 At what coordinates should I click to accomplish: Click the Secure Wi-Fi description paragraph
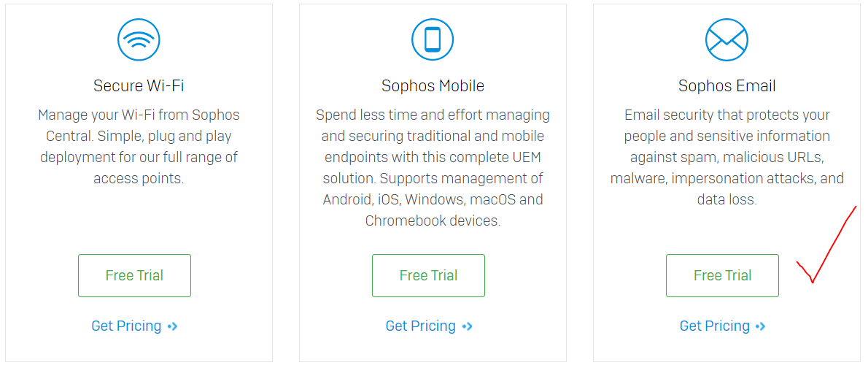click(x=139, y=147)
